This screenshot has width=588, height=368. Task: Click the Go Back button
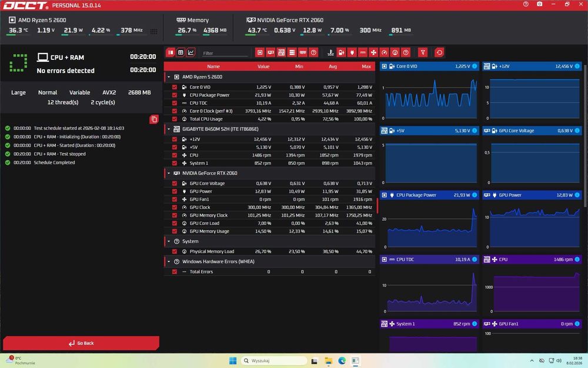[81, 343]
